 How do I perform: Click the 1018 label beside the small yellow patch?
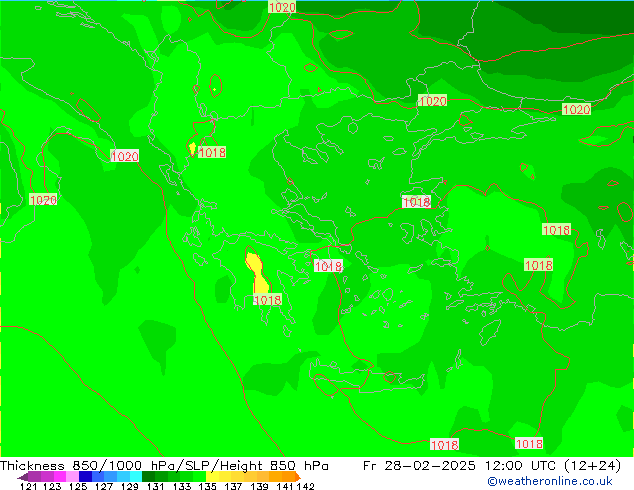click(x=212, y=152)
